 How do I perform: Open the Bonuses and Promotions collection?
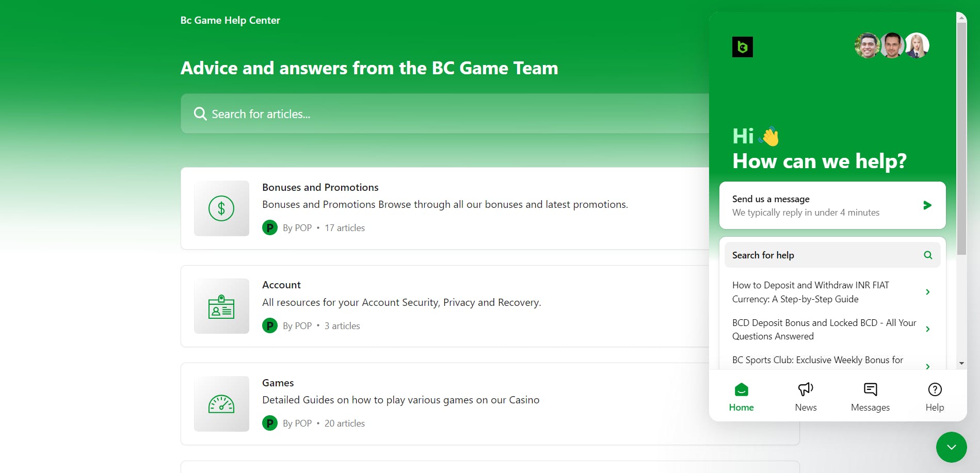pos(445,208)
